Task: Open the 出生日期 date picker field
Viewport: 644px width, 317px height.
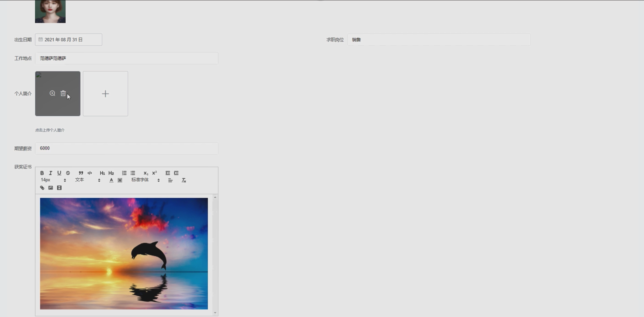Action: point(68,40)
